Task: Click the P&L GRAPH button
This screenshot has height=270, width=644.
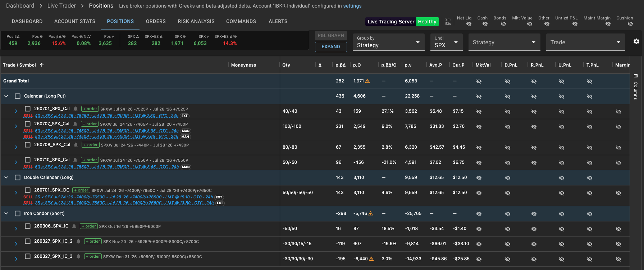Action: pos(331,35)
